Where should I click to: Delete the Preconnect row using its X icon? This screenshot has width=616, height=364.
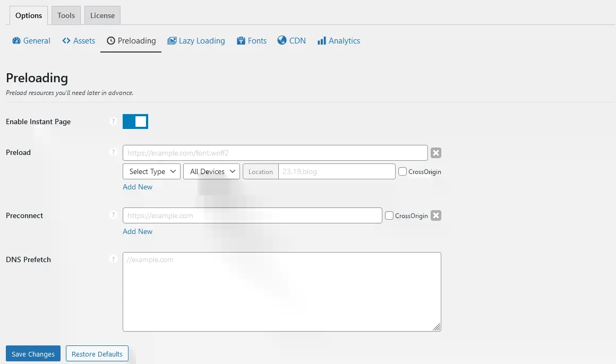click(436, 215)
